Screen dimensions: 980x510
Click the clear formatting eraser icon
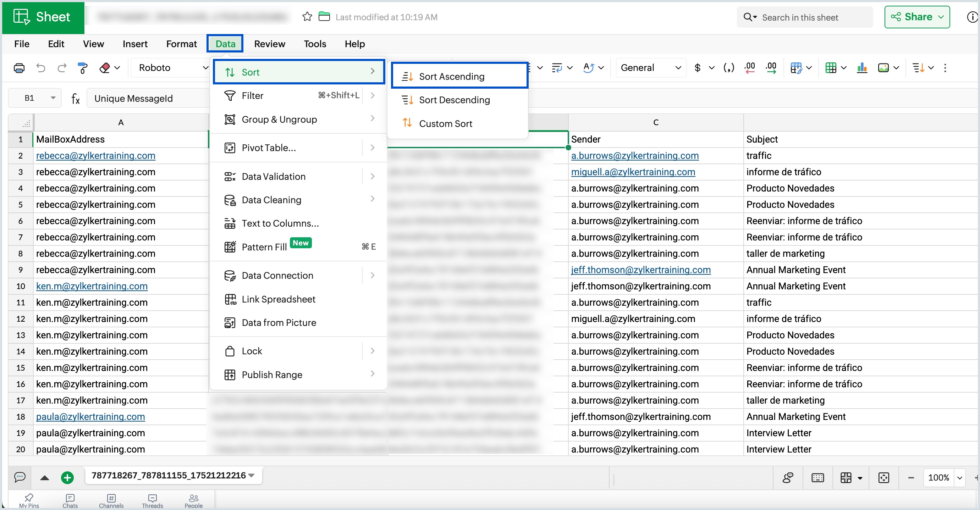(x=105, y=68)
